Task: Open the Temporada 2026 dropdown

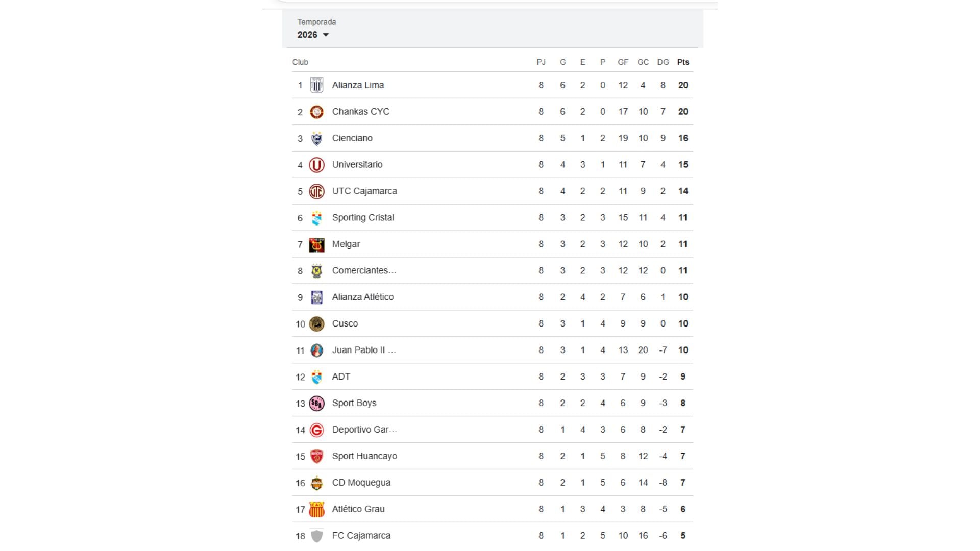Action: tap(313, 34)
